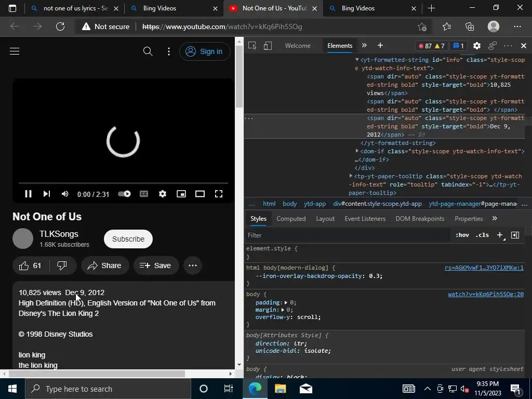532x399 pixels.
Task: Refresh the browser page
Action: (x=60, y=26)
